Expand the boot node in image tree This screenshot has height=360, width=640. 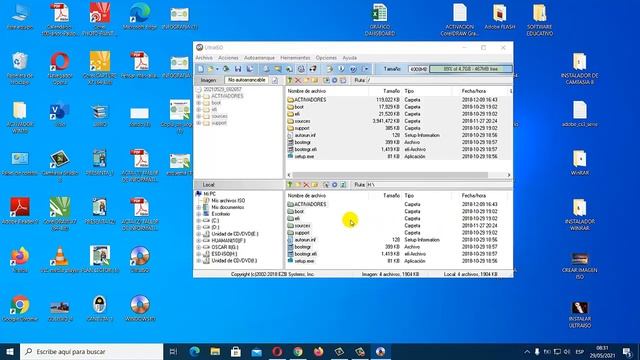point(199,103)
